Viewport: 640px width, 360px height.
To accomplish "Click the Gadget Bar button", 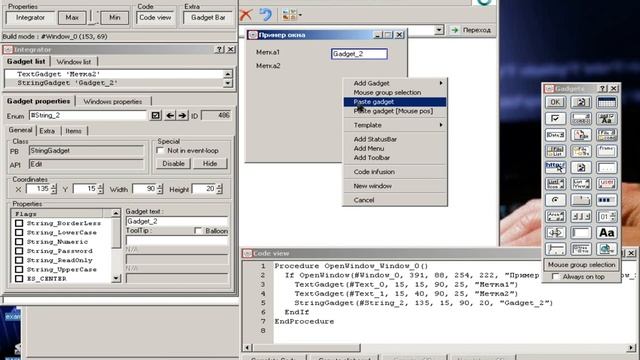I will 208,18.
